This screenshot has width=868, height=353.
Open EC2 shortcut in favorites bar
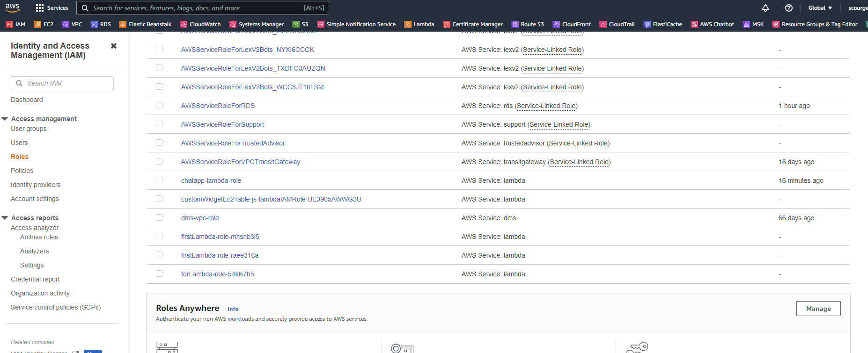(x=44, y=24)
